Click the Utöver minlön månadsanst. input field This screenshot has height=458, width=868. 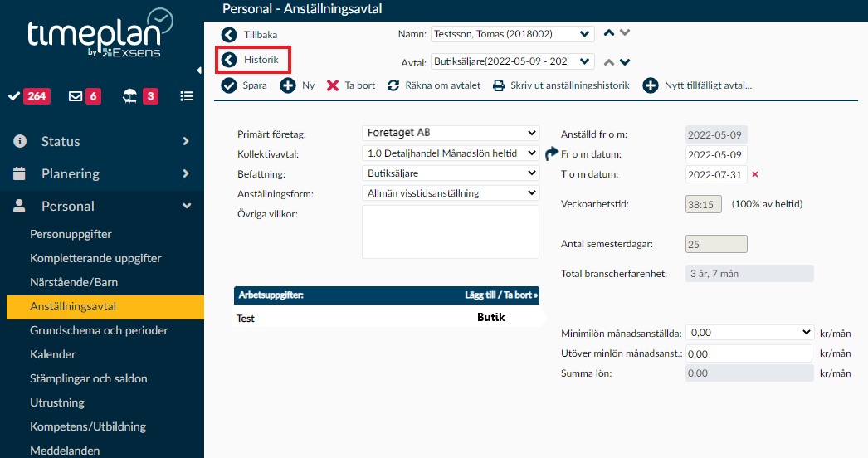click(749, 353)
